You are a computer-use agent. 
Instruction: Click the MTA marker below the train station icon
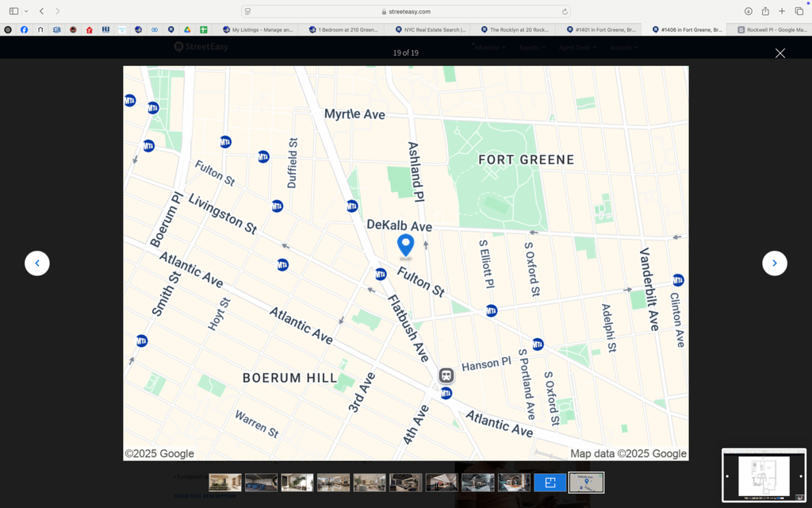(x=446, y=394)
